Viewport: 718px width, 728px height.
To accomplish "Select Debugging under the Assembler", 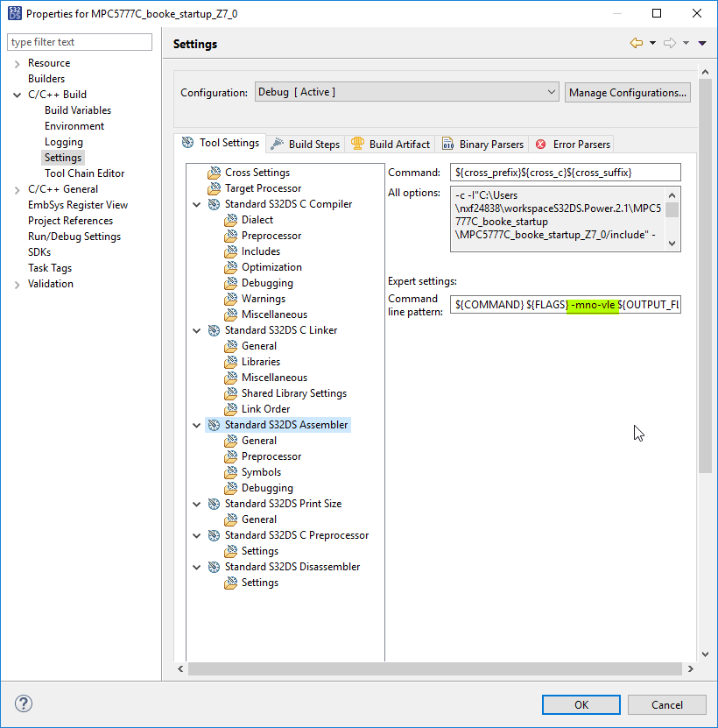I will coord(267,488).
